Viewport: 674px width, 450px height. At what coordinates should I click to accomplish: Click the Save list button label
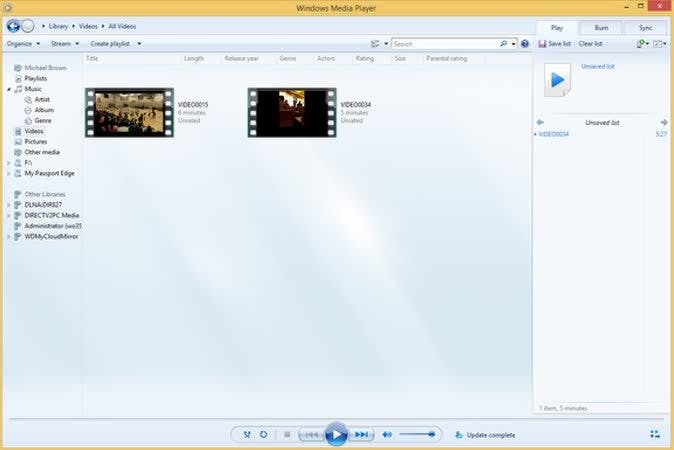[560, 44]
